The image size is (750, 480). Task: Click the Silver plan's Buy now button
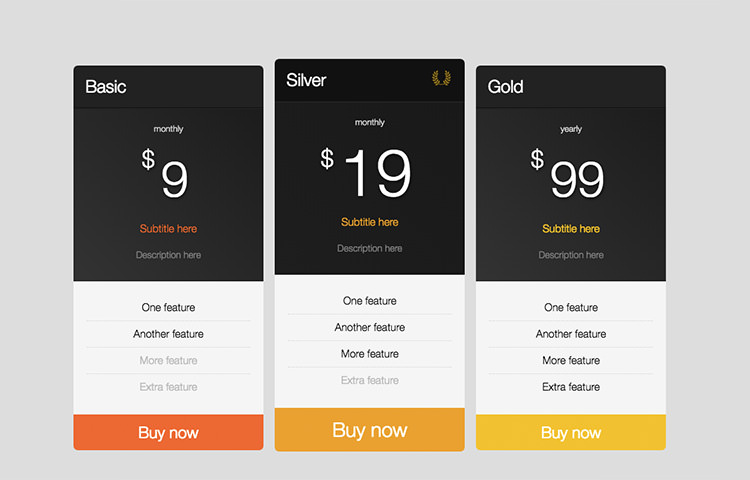[x=370, y=429]
